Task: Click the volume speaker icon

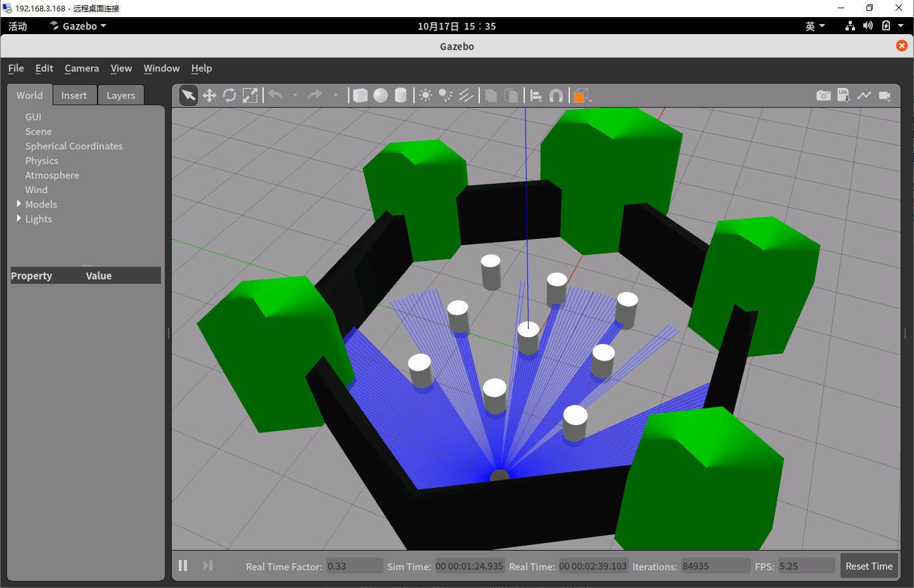Action: tap(868, 26)
